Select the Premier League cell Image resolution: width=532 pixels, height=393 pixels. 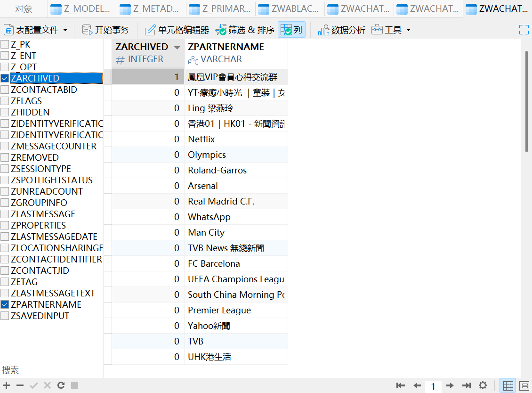coord(236,310)
